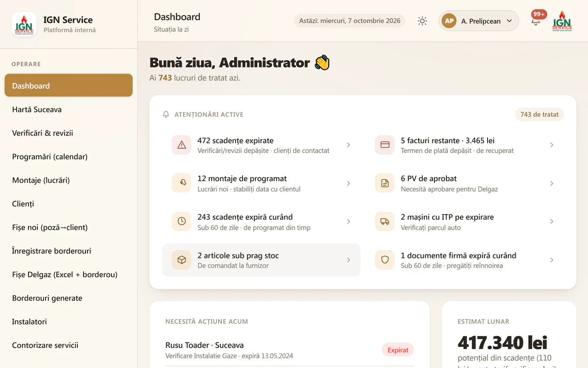Click Necesită aprobare pentru Delgaz text
This screenshot has height=368, width=588.
pos(449,189)
